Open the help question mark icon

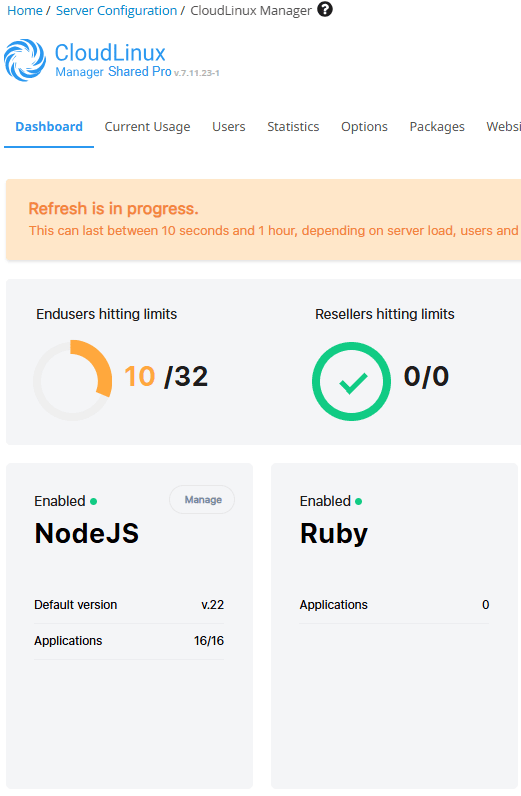(x=325, y=9)
